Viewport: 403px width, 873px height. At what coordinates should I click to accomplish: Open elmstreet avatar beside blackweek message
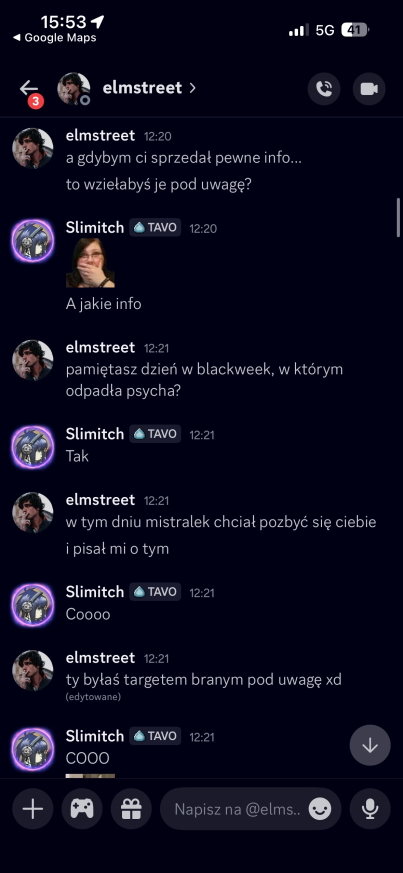click(33, 360)
